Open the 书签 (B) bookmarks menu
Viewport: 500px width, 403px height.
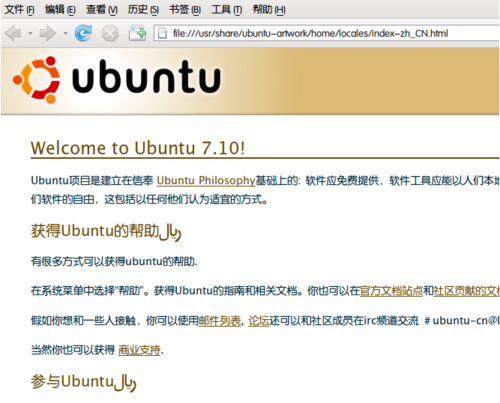pos(185,10)
